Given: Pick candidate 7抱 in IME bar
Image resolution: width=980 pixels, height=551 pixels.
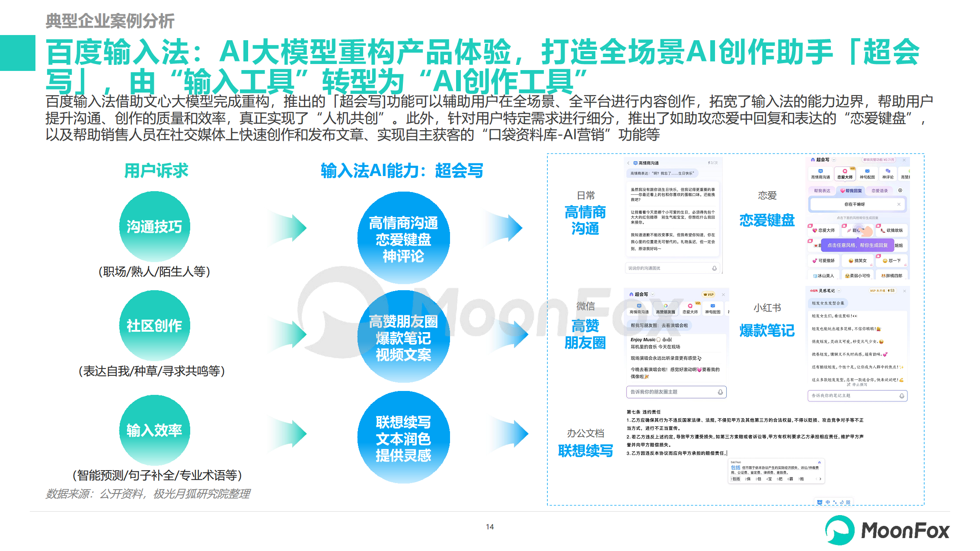Looking at the screenshot, I should (801, 479).
